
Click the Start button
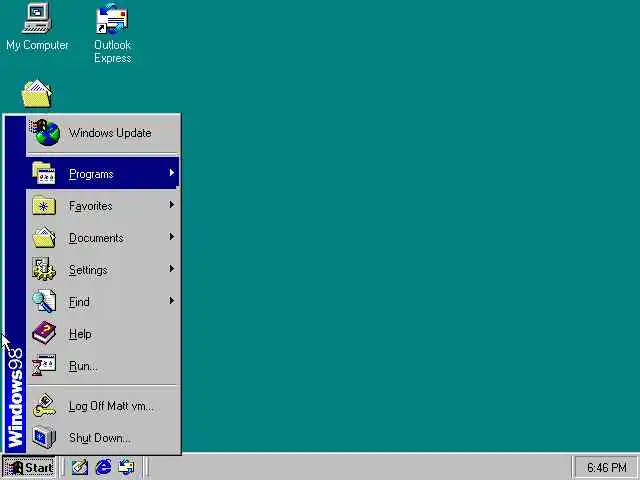point(29,467)
